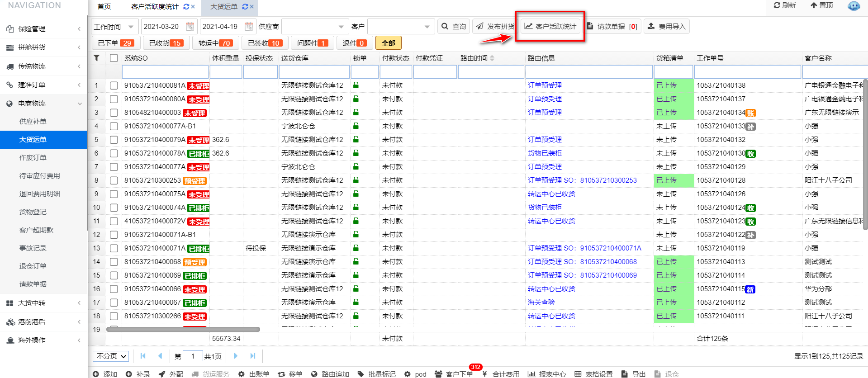Click the filter funnel icon in table header
This screenshot has width=868, height=378.
click(96, 58)
